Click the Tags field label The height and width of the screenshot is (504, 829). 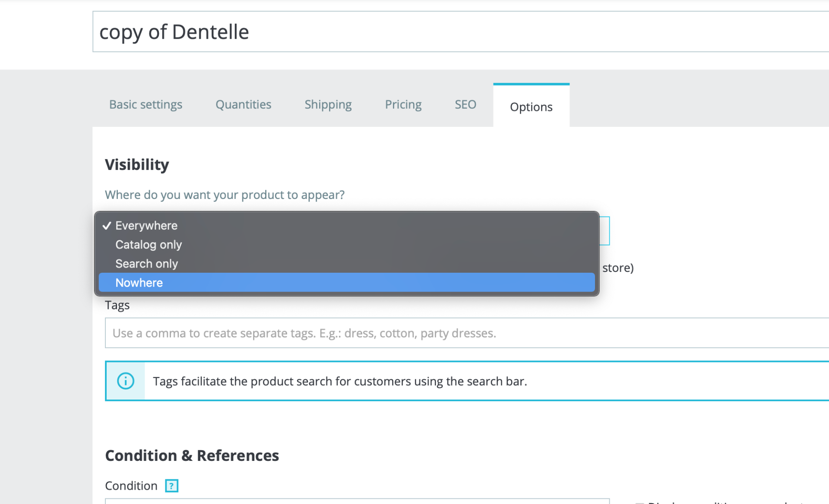pyautogui.click(x=117, y=305)
